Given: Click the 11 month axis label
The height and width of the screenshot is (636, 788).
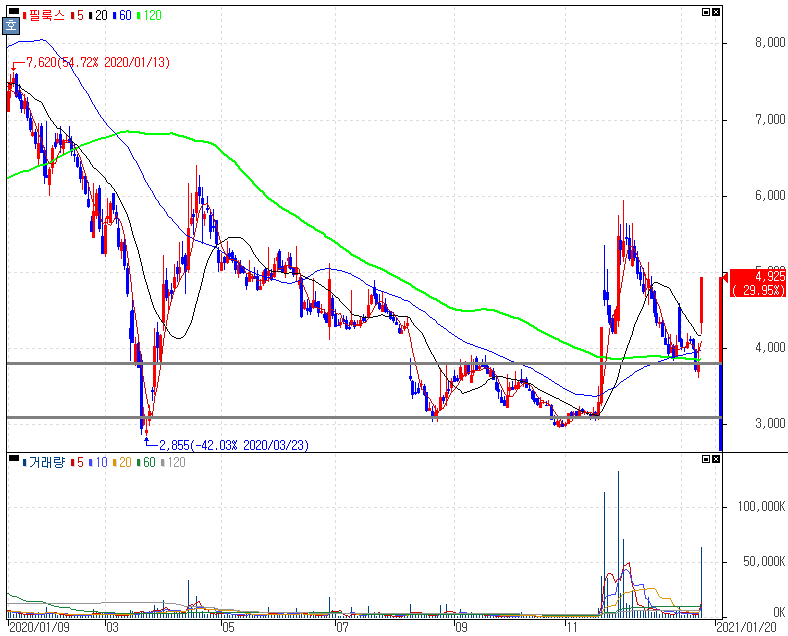Looking at the screenshot, I should [572, 627].
